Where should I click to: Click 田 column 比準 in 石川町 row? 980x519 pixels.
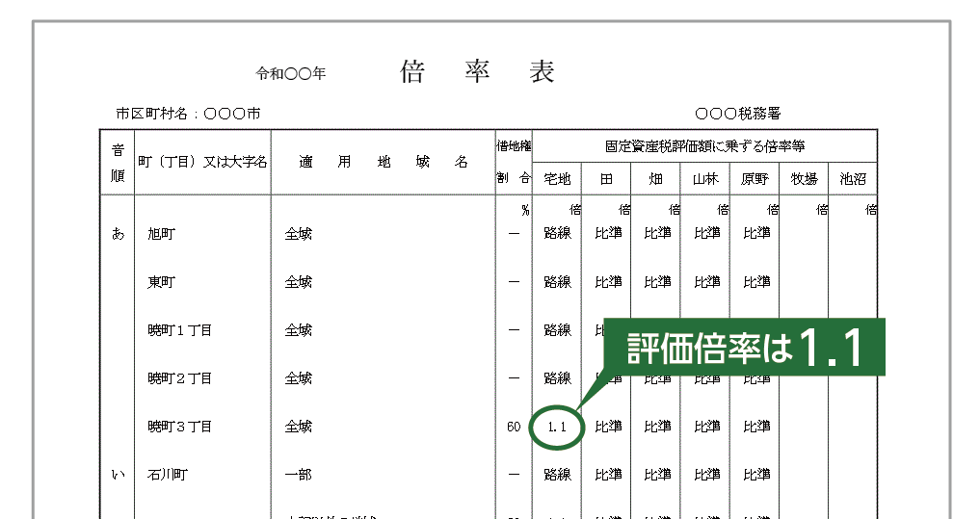click(608, 476)
